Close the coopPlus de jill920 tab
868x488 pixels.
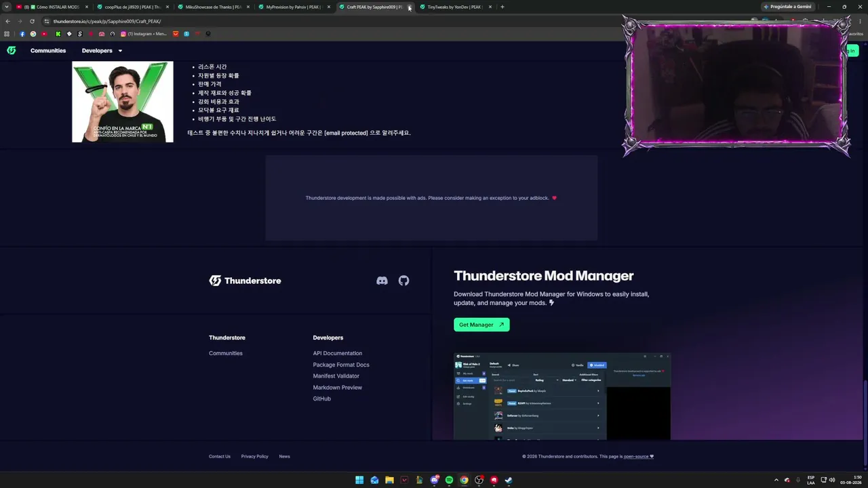167,7
